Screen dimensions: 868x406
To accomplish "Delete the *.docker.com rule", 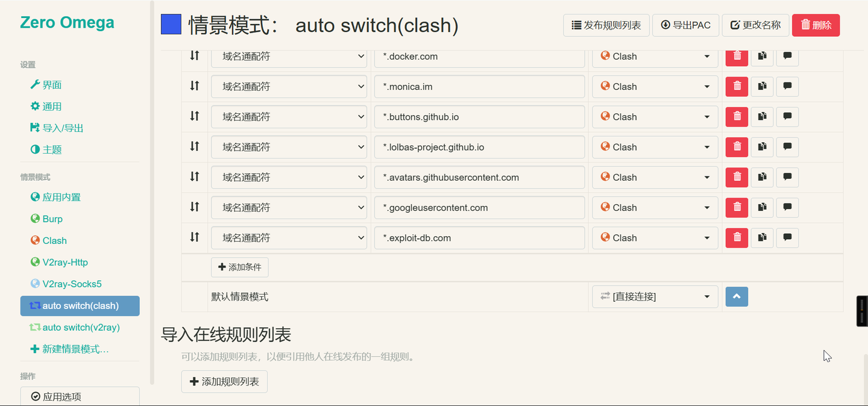I will coord(736,56).
